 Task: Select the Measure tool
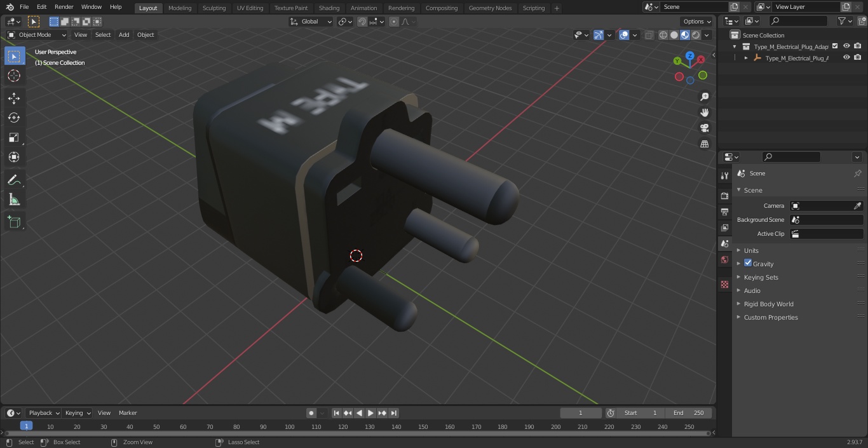14,200
